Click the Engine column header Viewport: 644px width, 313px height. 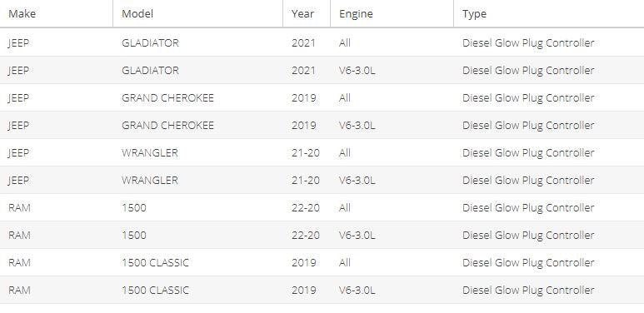356,14
